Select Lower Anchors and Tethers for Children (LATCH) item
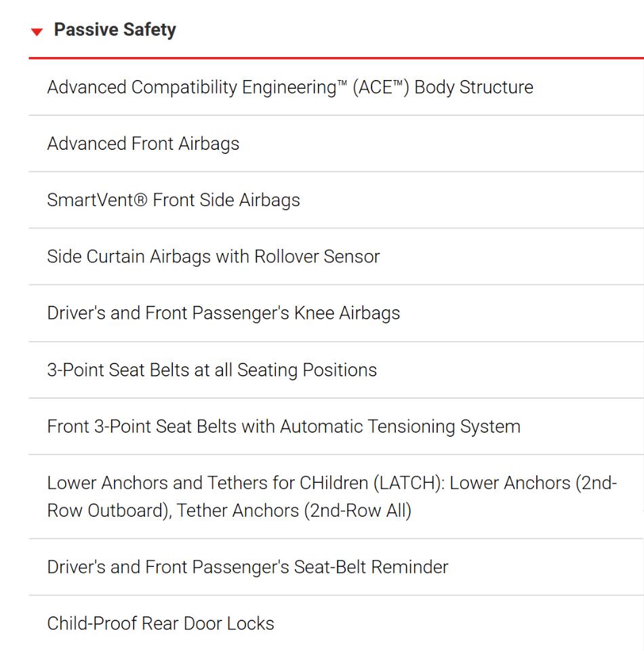 [336, 496]
